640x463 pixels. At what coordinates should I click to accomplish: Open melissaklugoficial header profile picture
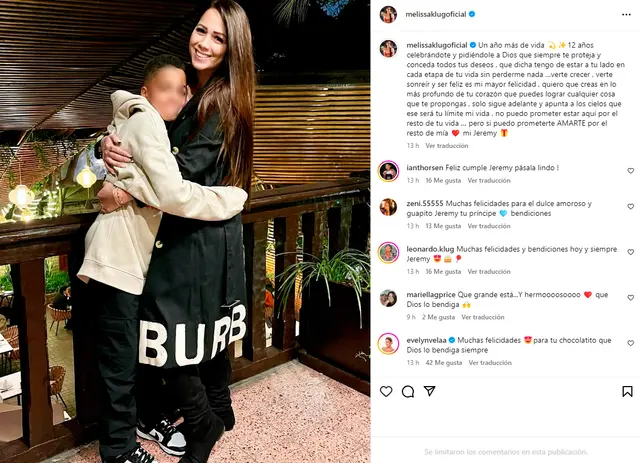point(388,15)
